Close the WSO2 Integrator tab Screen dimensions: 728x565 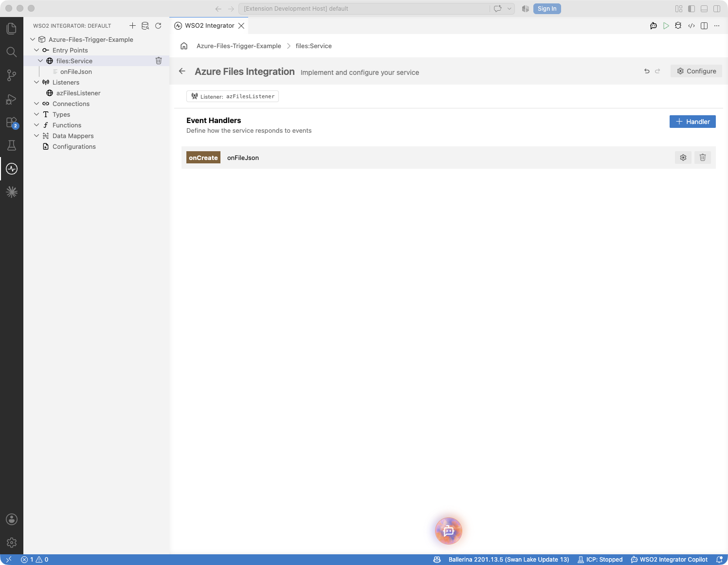click(241, 26)
